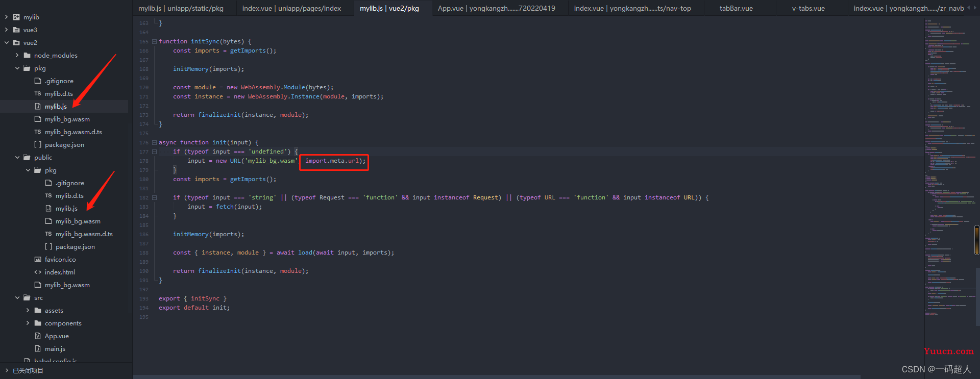Click 'input = fetch(input);' code line
This screenshot has height=379, width=980.
coord(225,207)
